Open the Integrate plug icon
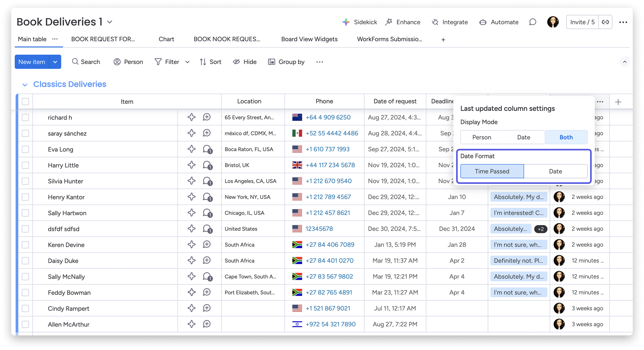 coord(435,22)
